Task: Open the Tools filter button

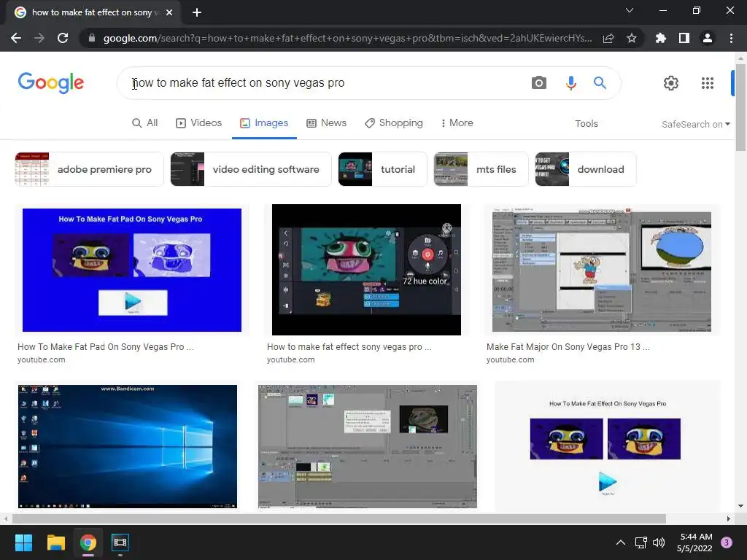Action: tap(586, 123)
